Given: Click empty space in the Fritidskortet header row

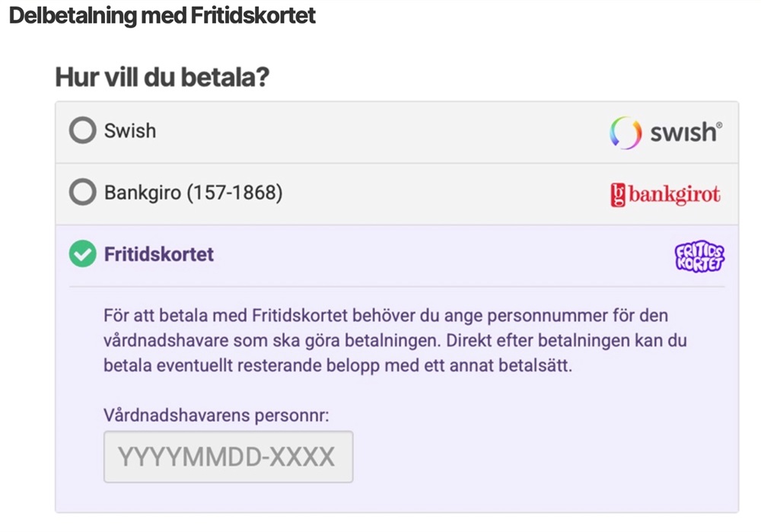Looking at the screenshot, I should pos(441,255).
